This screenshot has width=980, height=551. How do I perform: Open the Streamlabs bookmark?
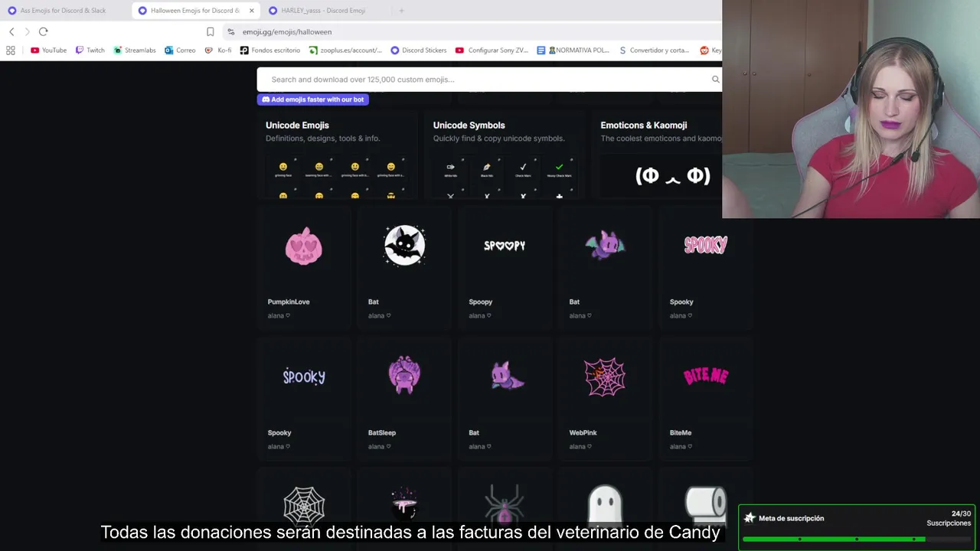[135, 51]
